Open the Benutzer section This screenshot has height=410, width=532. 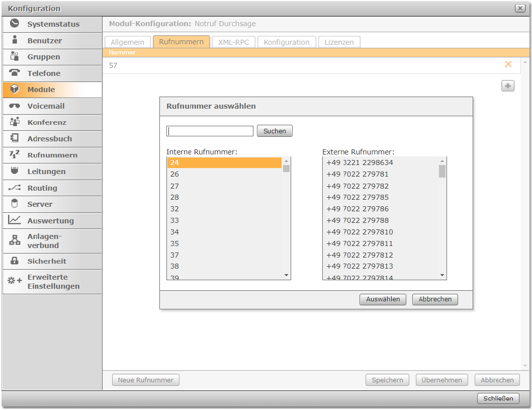pyautogui.click(x=52, y=41)
